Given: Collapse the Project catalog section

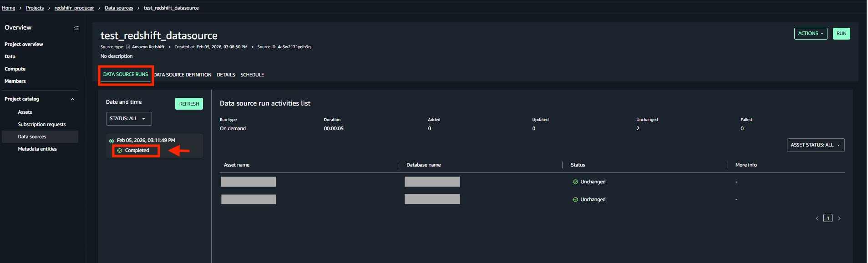Looking at the screenshot, I should (72, 99).
